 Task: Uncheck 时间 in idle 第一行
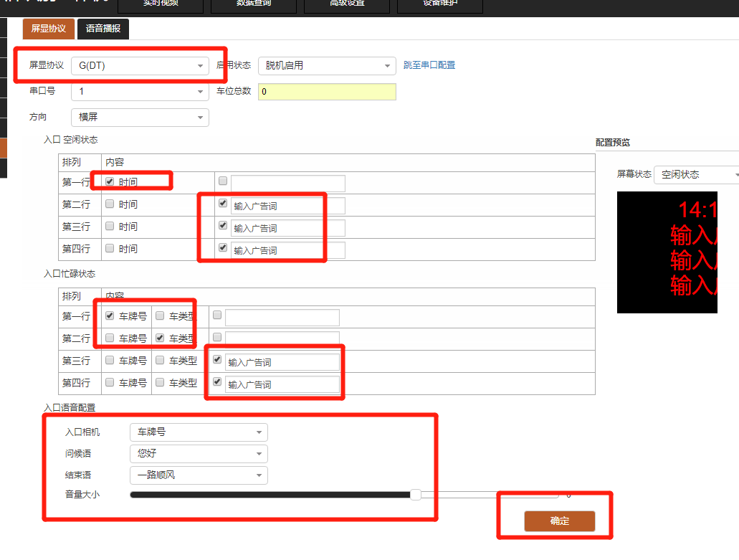click(x=110, y=181)
